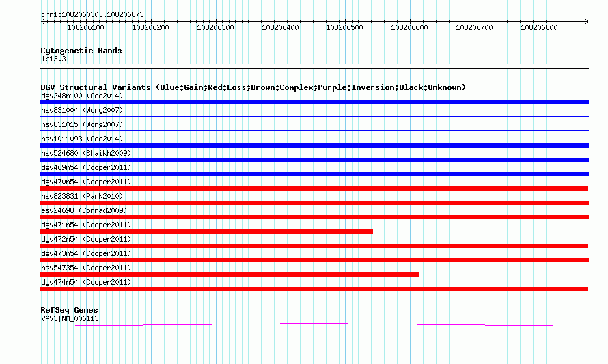This screenshot has height=364, width=608.
Task: Click the red loss bar under esv24698
Action: point(314,217)
